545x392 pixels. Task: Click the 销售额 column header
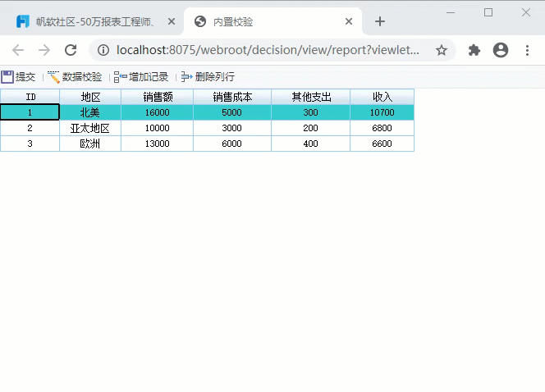pos(157,97)
